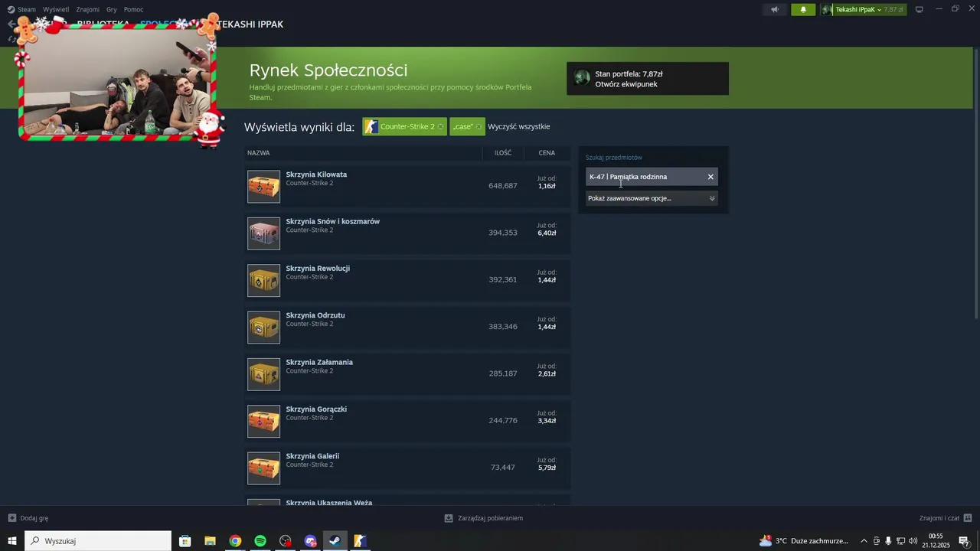The height and width of the screenshot is (551, 980).
Task: Open Skrzynia Odrzutu listing name
Action: 315,315
